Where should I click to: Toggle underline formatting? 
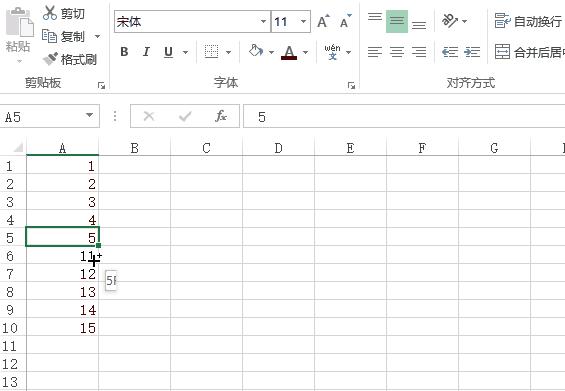pos(168,52)
